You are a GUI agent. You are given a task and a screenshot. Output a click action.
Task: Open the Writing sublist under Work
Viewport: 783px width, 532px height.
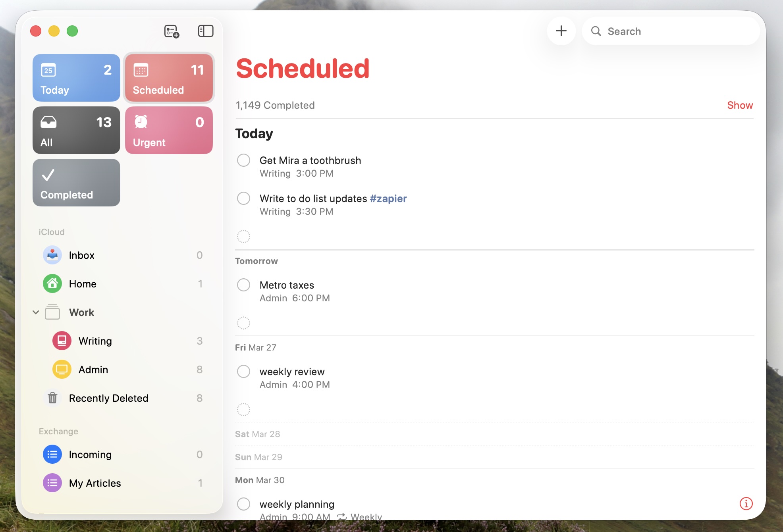95,341
